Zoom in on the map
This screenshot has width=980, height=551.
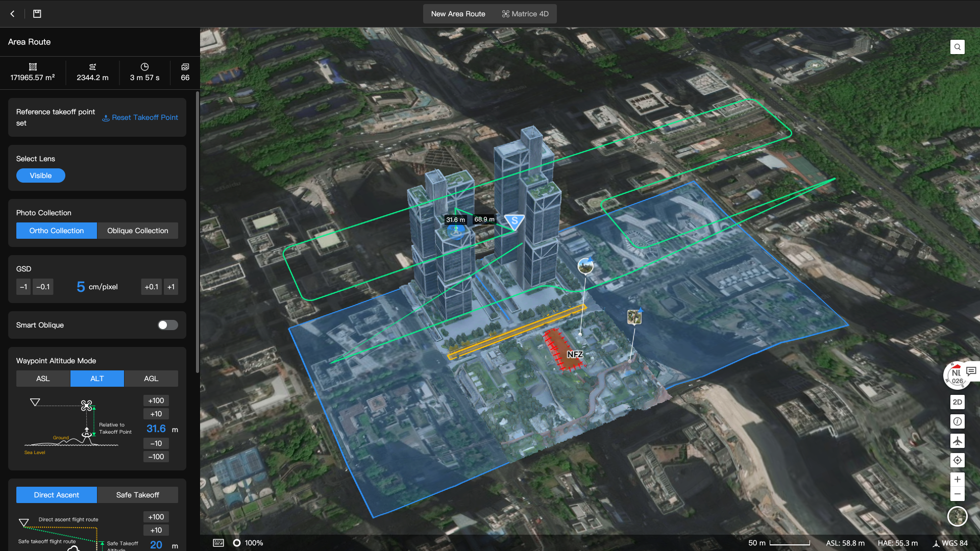[958, 480]
